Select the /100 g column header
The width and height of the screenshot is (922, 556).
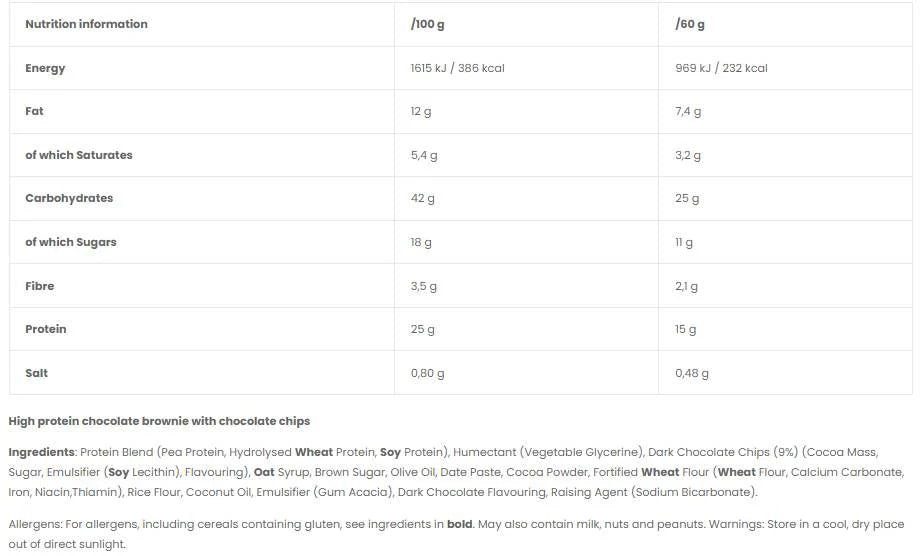point(428,24)
